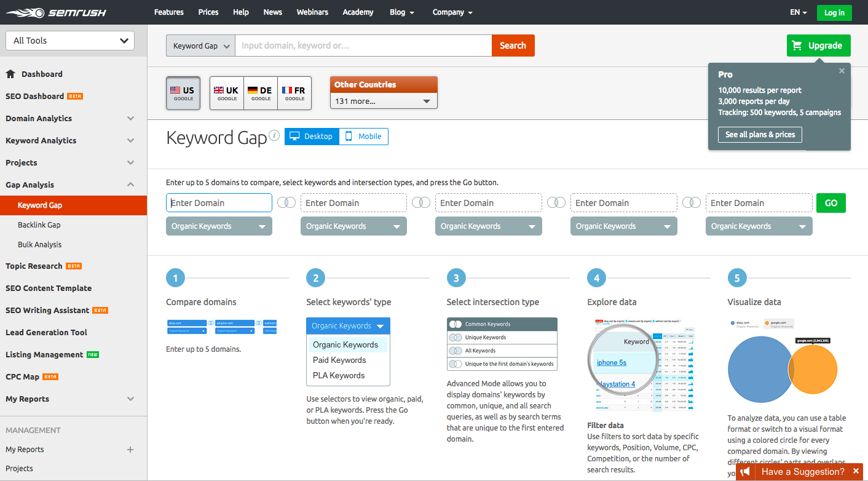868x481 pixels.
Task: Open the Dashboard home icon
Action: tap(10, 74)
